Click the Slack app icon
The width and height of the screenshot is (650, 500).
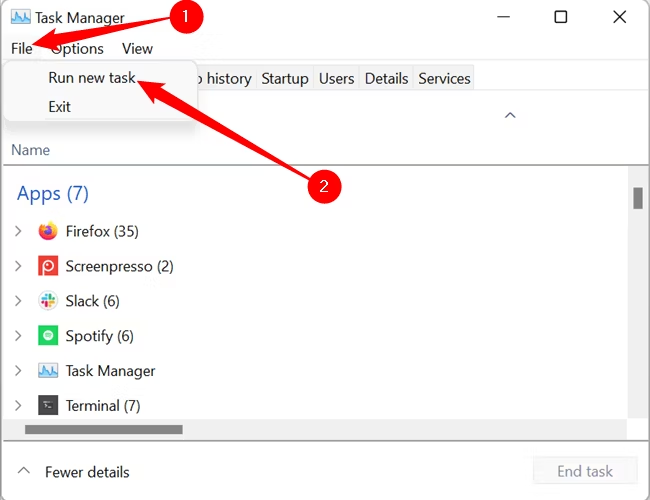pos(48,301)
